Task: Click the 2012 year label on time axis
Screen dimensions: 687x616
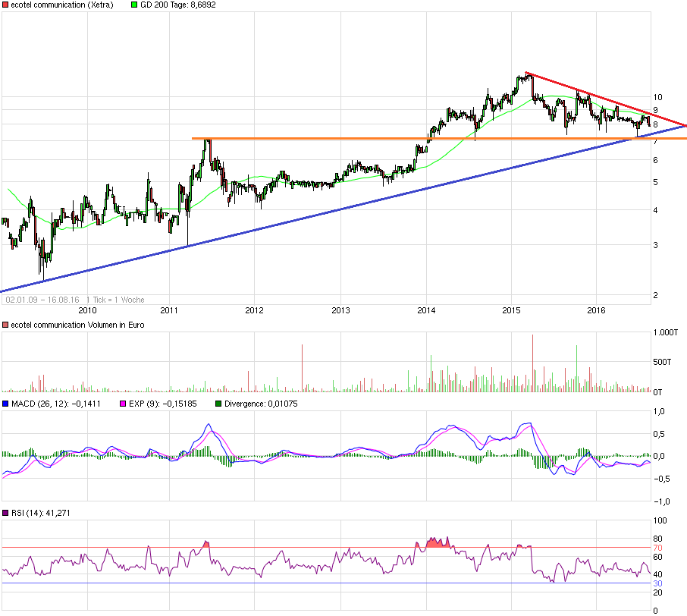Action: pos(254,310)
